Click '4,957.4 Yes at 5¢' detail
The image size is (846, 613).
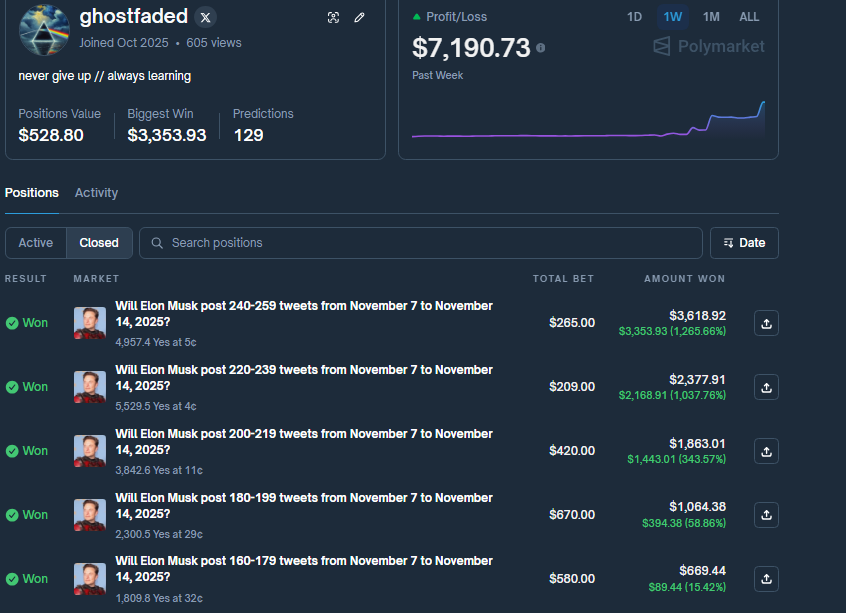pos(155,342)
